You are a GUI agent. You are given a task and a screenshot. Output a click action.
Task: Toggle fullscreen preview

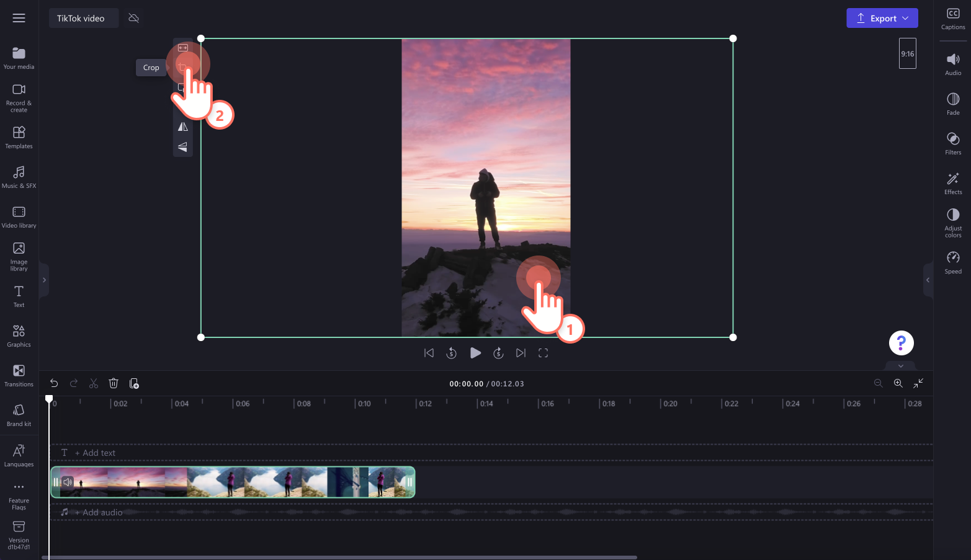pyautogui.click(x=543, y=353)
